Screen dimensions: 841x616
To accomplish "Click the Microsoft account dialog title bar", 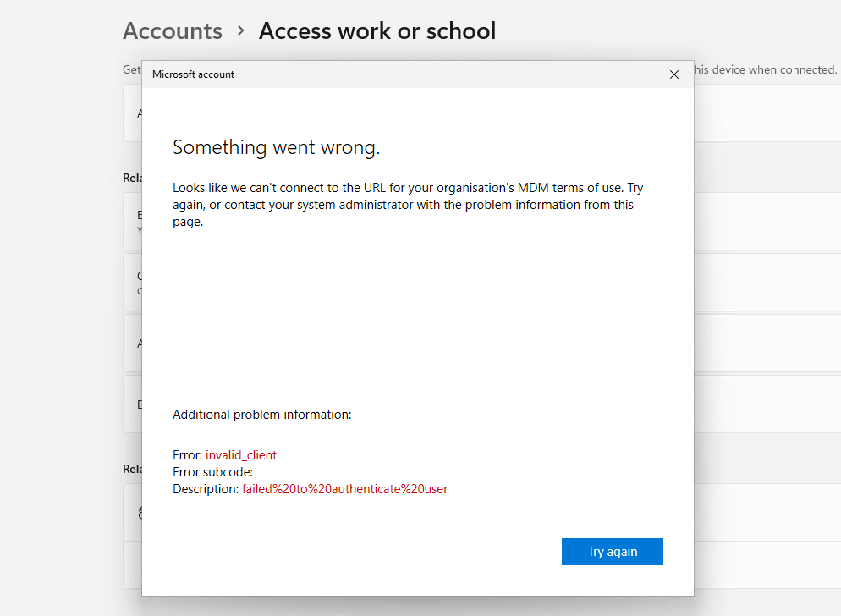I will 381,74.
